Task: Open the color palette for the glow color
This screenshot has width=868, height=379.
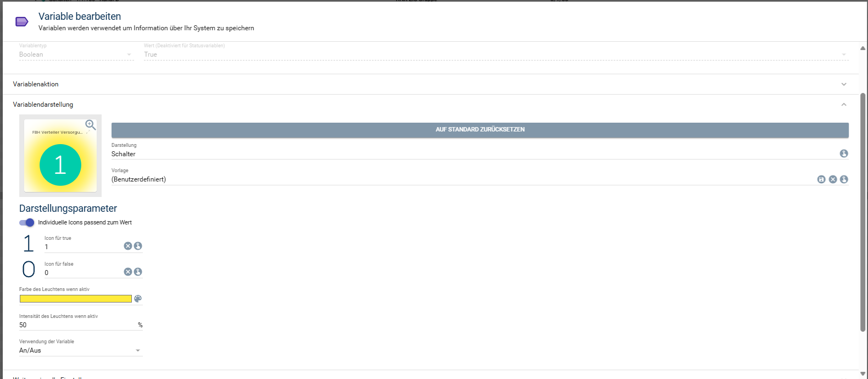Action: [x=138, y=299]
